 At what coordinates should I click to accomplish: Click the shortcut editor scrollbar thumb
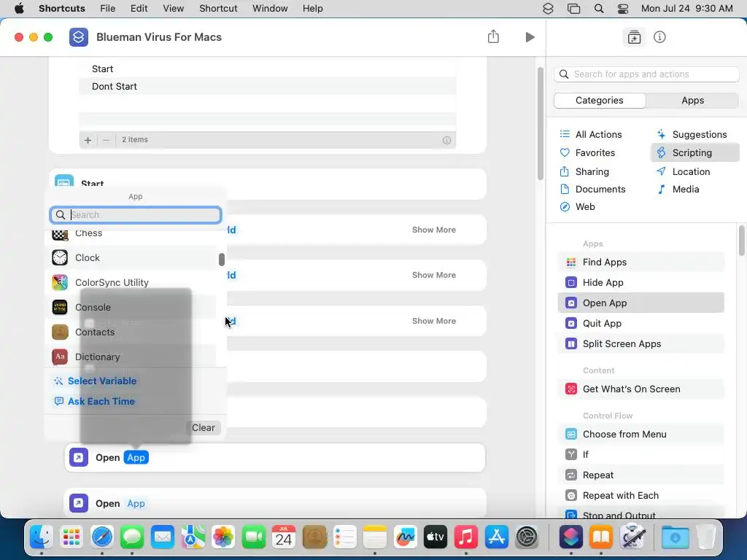541,124
